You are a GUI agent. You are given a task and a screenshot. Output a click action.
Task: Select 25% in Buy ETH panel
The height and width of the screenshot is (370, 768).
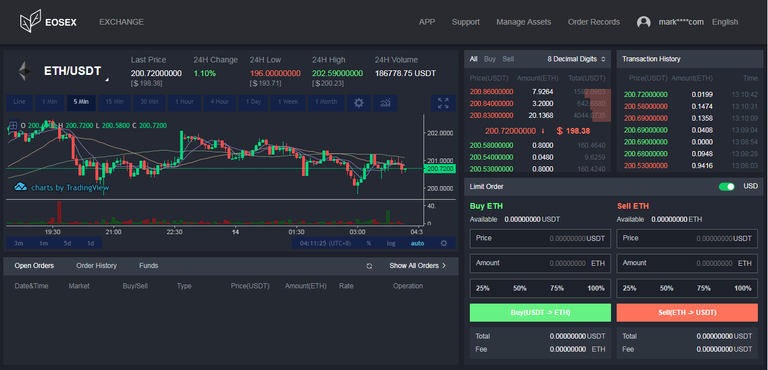coord(482,288)
